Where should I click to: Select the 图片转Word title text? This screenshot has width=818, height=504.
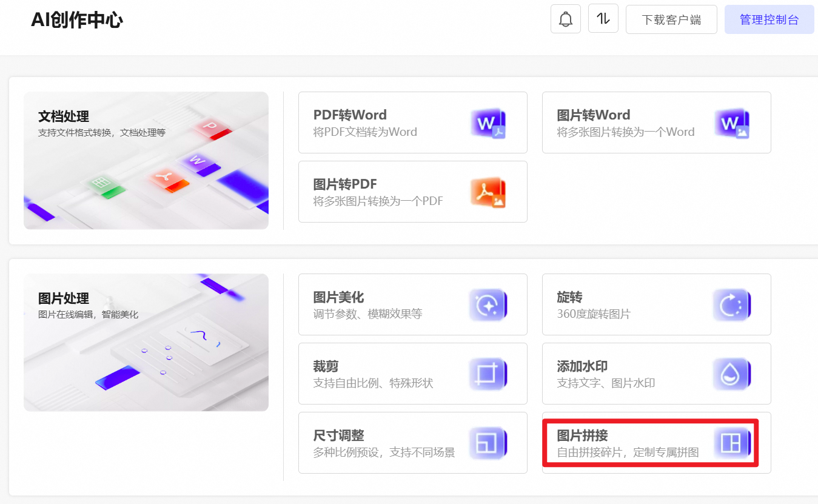(594, 115)
